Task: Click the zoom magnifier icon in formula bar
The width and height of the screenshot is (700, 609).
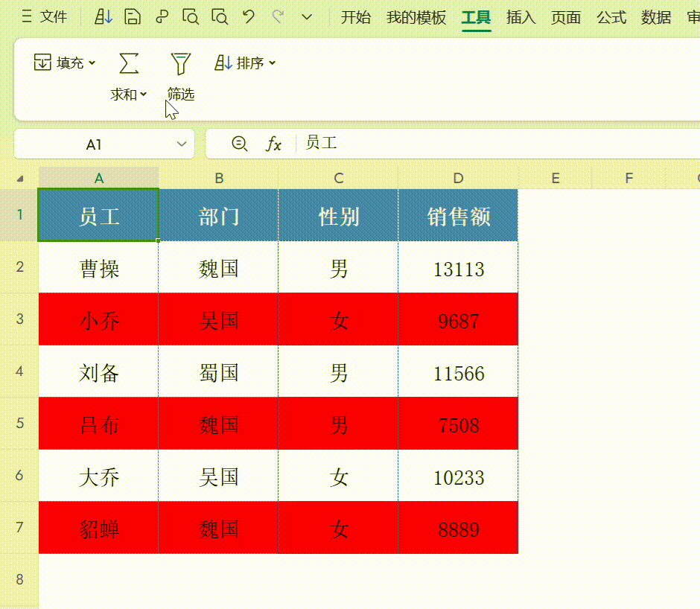Action: 240,144
